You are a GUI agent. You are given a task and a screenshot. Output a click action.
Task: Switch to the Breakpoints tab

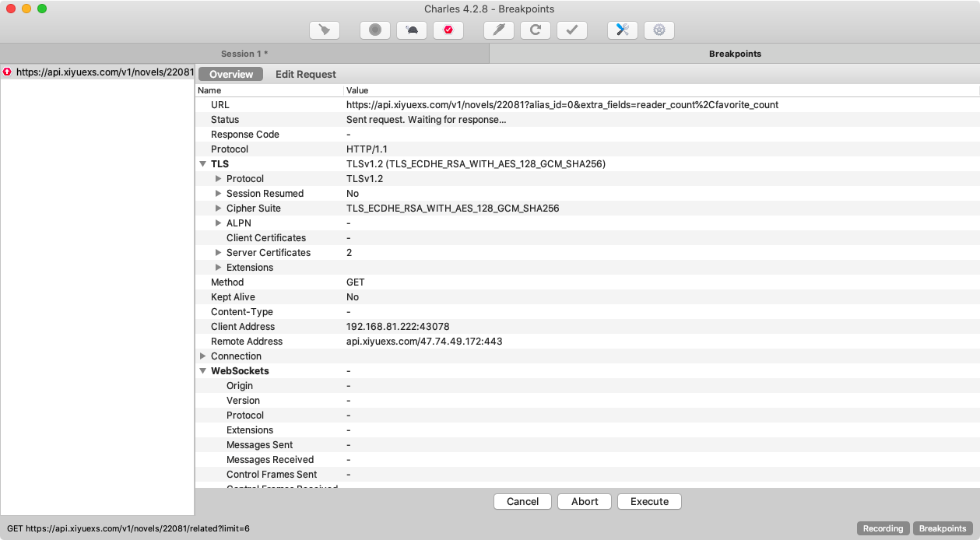tap(735, 54)
